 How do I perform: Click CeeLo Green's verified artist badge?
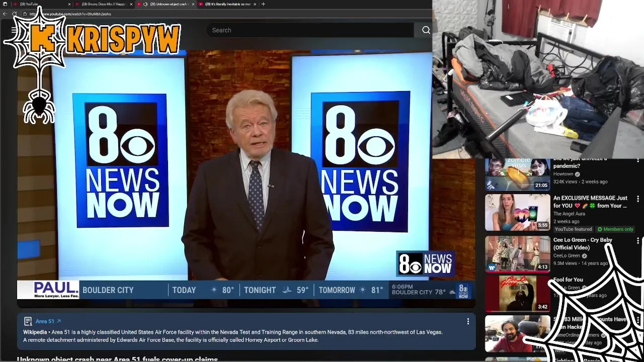click(585, 255)
